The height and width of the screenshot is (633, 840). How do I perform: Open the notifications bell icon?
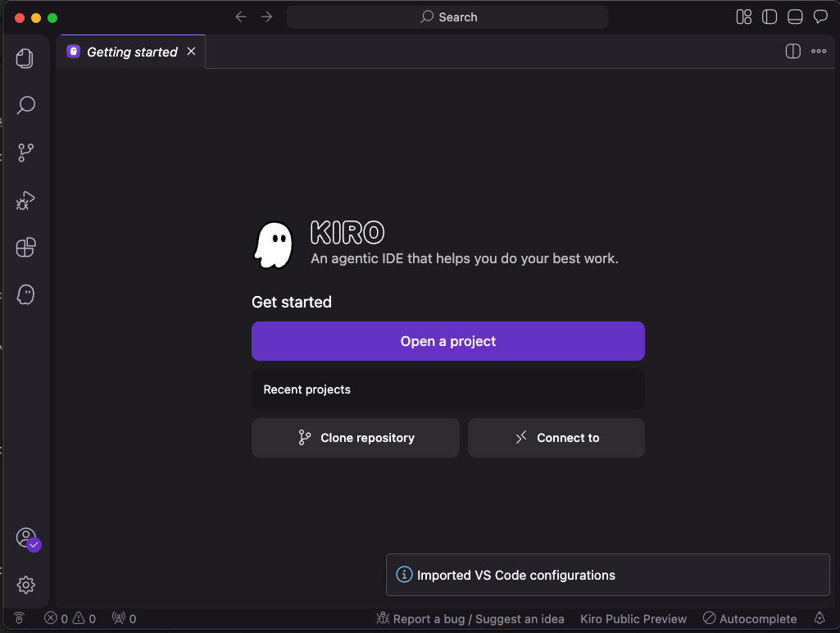click(820, 618)
